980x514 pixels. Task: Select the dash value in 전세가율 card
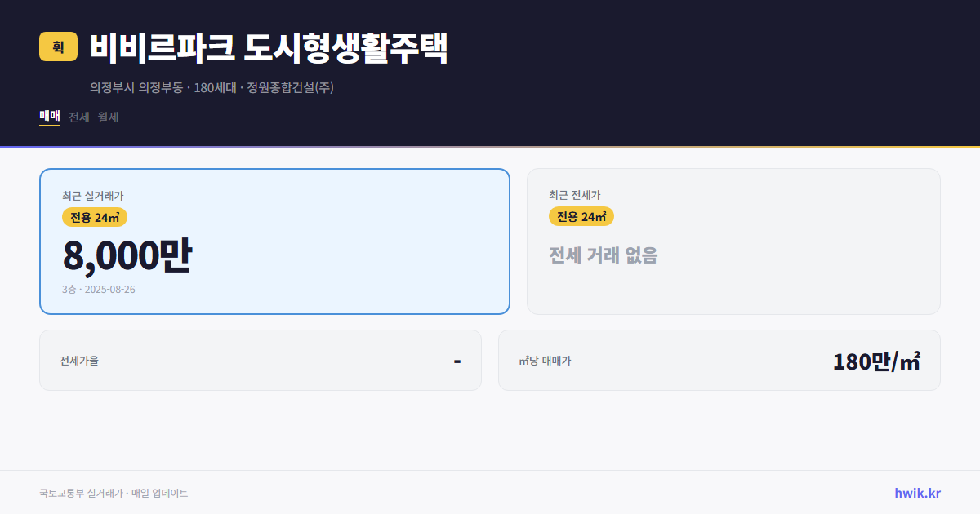click(459, 360)
